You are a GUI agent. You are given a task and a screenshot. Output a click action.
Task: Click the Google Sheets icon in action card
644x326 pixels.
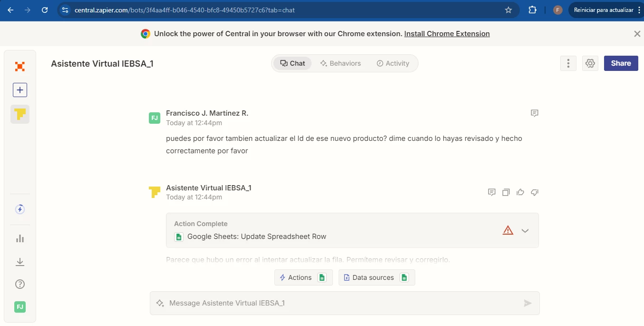(179, 237)
